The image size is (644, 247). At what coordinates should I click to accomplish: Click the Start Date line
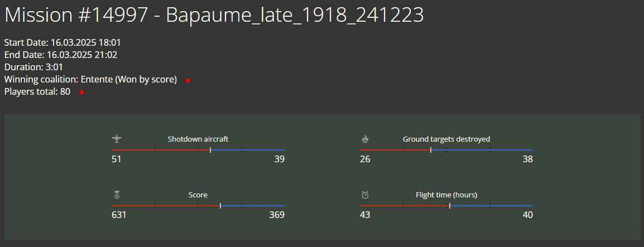63,43
